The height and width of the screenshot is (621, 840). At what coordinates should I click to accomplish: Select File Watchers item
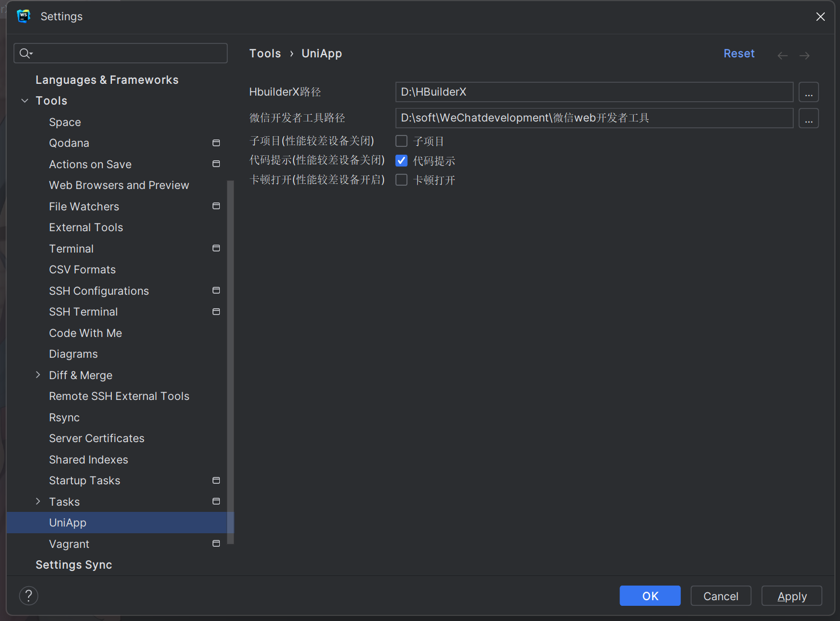[x=84, y=206]
